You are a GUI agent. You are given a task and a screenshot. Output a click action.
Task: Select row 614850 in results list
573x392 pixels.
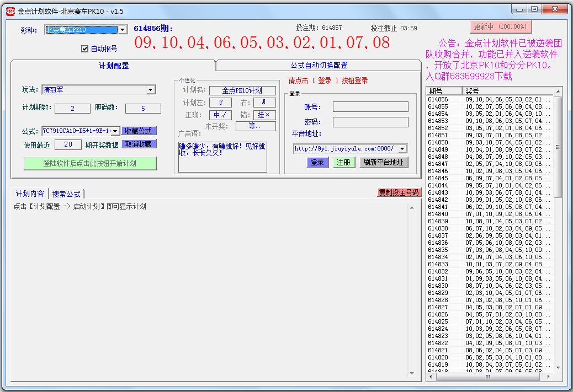pyautogui.click(x=490, y=142)
